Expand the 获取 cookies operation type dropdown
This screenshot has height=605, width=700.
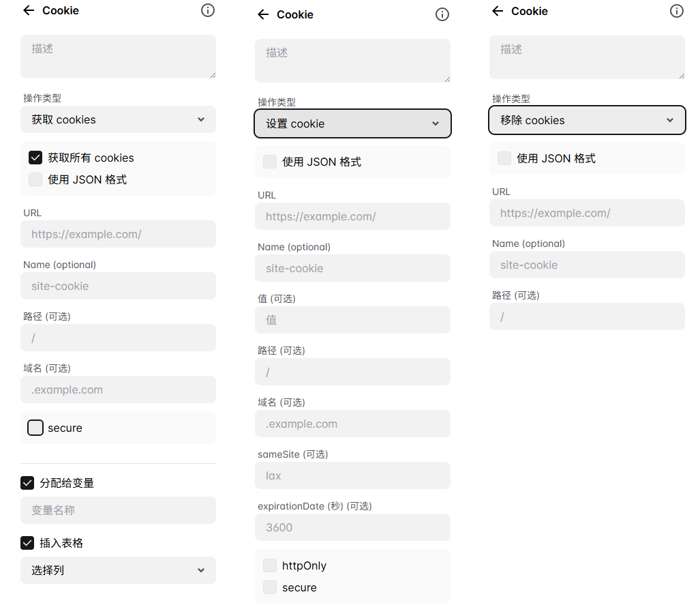pyautogui.click(x=118, y=119)
